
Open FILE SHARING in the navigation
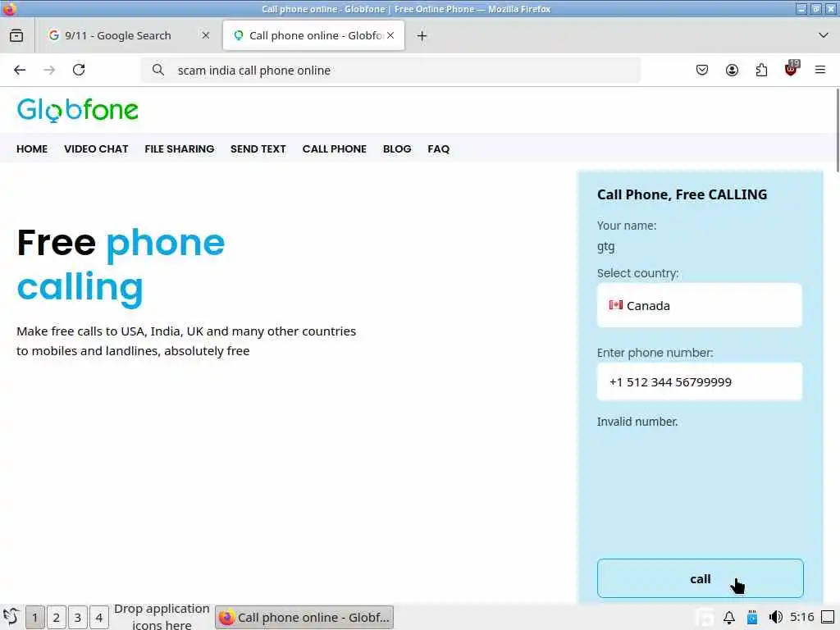point(180,149)
